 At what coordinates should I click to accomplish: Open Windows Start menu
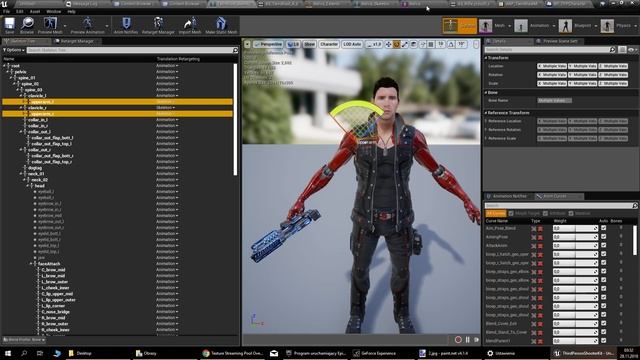pos(8,353)
